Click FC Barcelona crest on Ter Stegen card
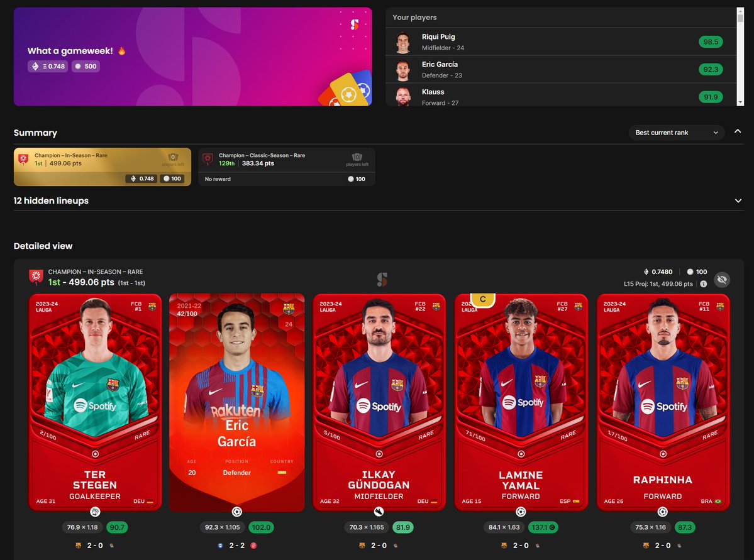 152,306
